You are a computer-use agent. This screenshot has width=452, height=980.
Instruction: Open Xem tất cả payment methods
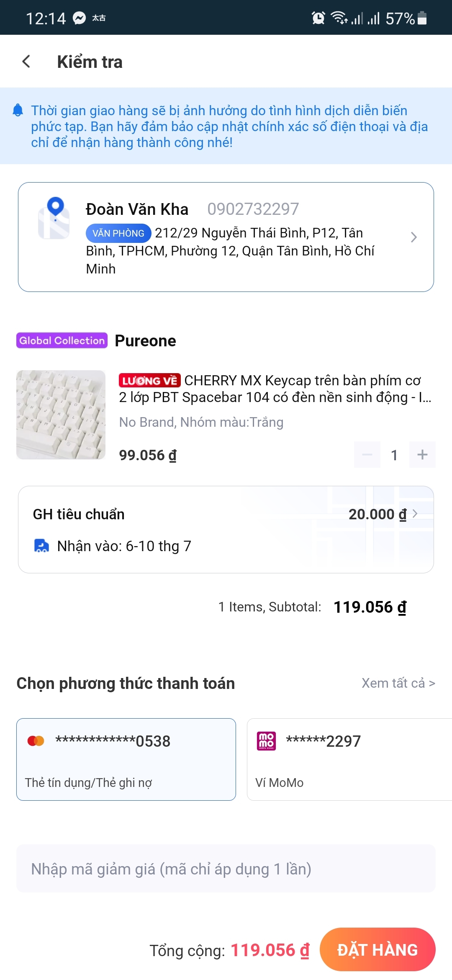pyautogui.click(x=398, y=683)
